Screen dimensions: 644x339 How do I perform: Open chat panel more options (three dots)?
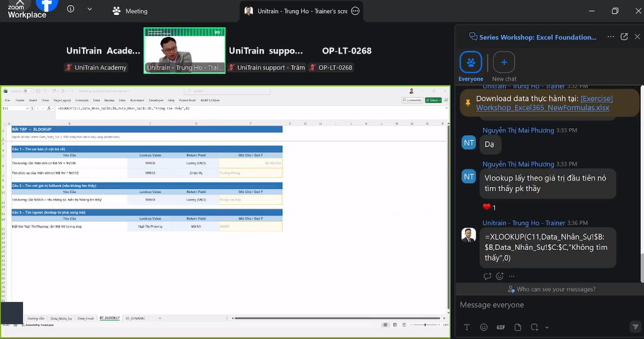(611, 37)
